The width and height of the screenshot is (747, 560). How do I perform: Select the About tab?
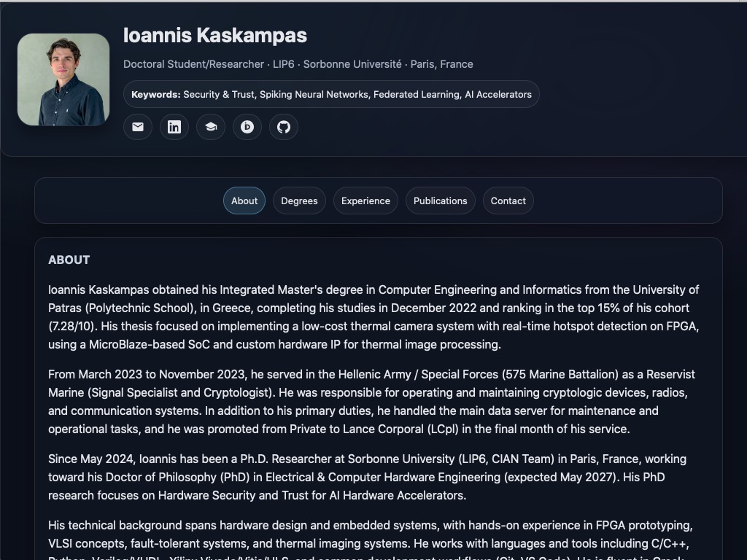[244, 201]
